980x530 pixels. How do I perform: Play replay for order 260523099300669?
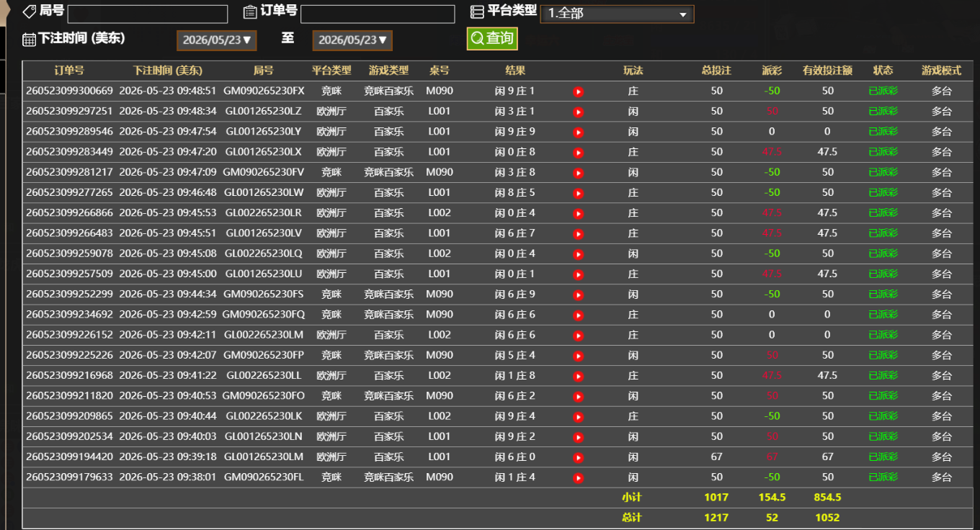578,91
